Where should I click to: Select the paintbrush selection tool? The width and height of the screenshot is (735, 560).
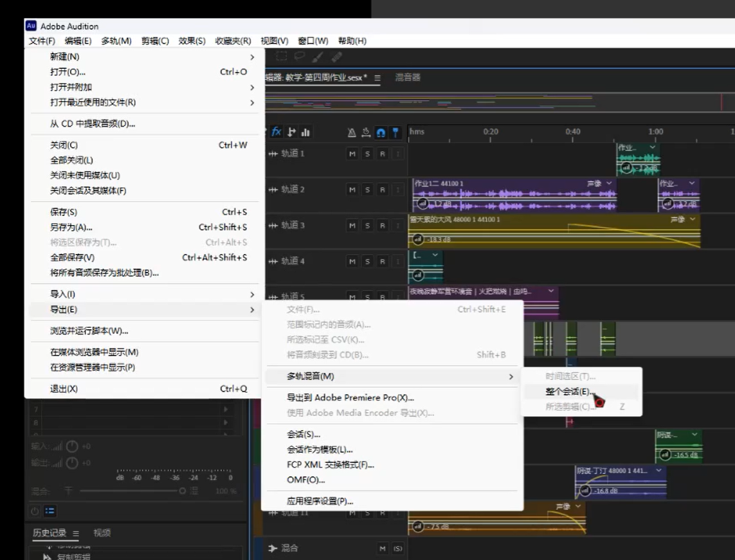click(318, 57)
